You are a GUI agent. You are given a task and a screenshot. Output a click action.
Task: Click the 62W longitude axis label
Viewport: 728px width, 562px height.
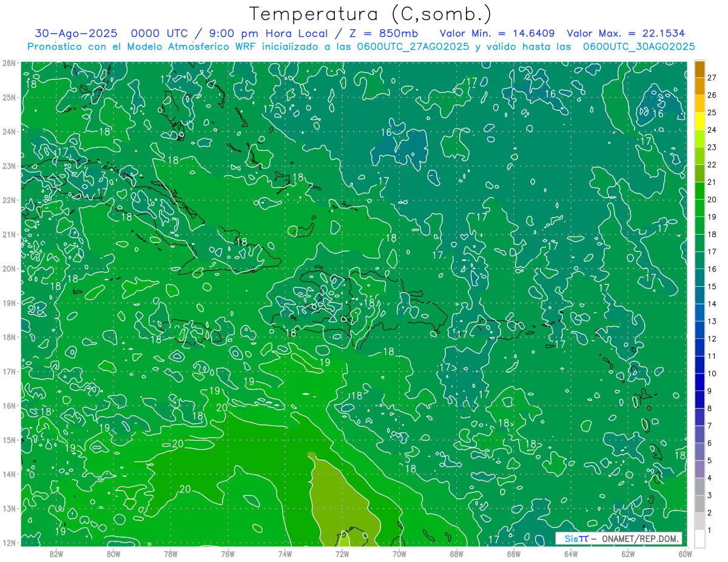click(x=628, y=554)
